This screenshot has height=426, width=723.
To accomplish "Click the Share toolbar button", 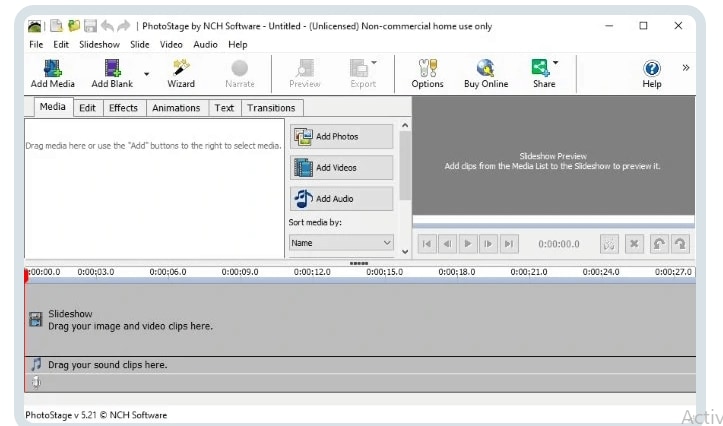I will click(x=544, y=74).
